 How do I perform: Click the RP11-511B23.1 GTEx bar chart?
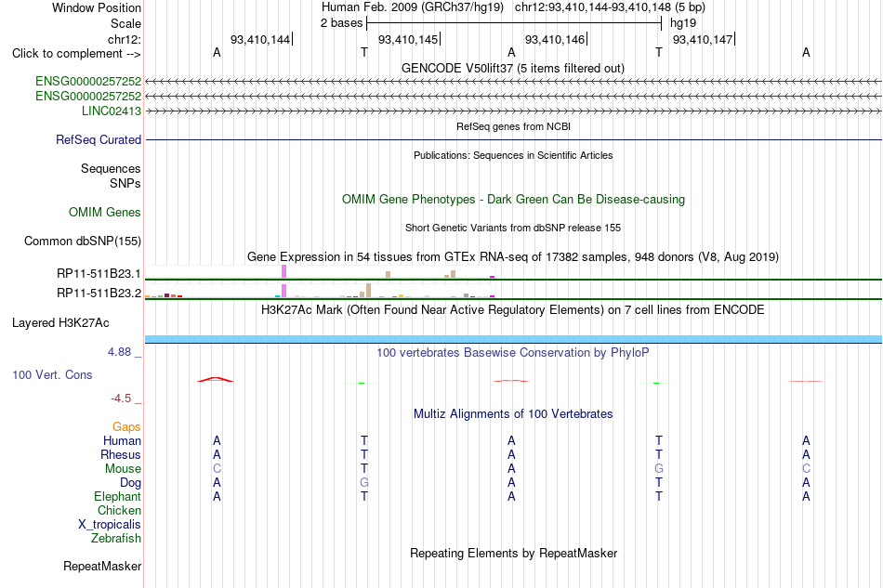click(320, 272)
